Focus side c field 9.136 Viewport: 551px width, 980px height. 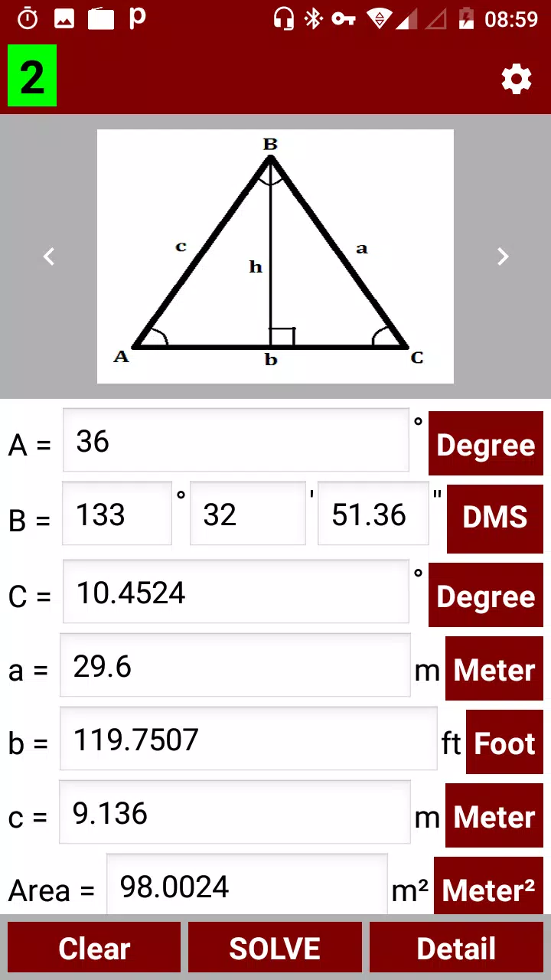235,812
